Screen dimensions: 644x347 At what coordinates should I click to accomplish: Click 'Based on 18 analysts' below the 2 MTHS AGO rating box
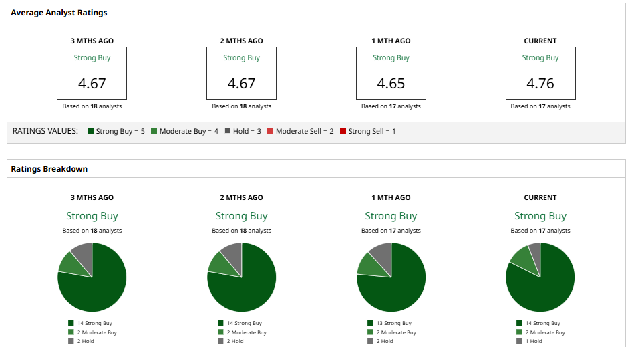point(242,106)
